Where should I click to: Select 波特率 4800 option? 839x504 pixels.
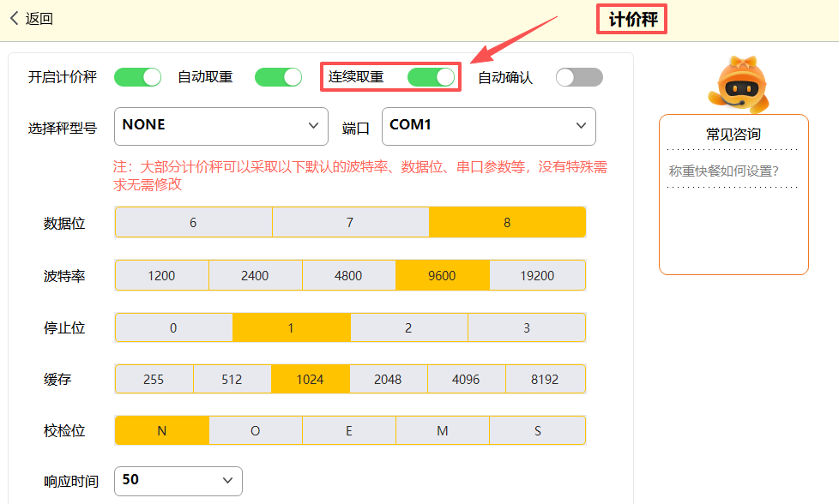(348, 275)
